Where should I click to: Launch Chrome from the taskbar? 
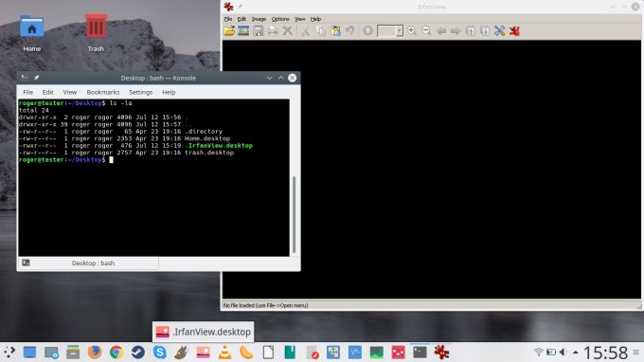(x=116, y=353)
